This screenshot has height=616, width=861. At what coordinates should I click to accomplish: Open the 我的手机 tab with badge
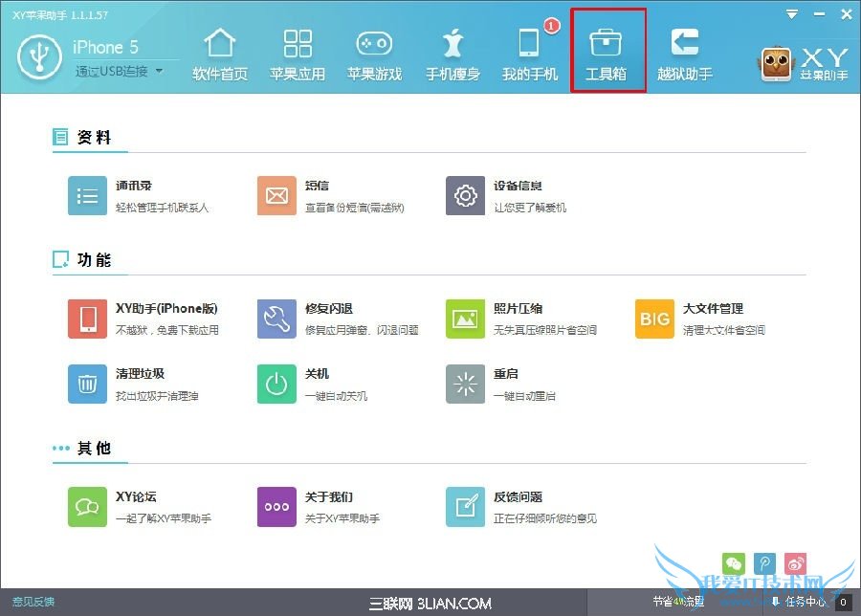[530, 55]
